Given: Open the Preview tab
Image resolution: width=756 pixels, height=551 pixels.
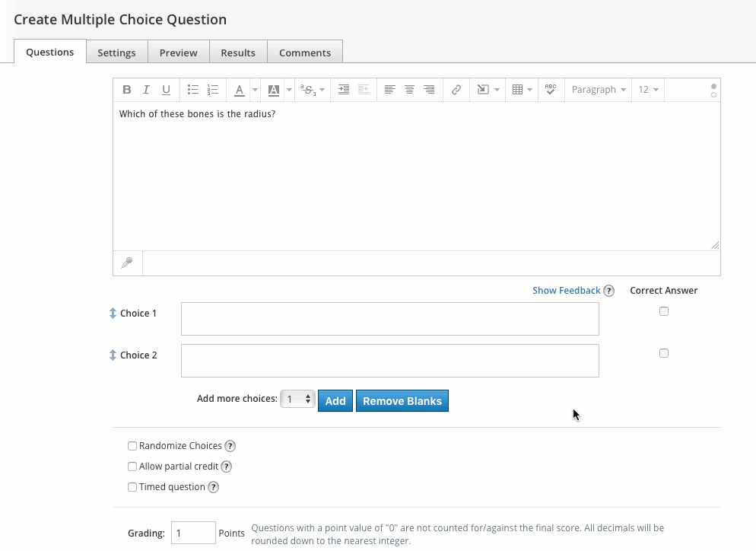Looking at the screenshot, I should coord(178,53).
